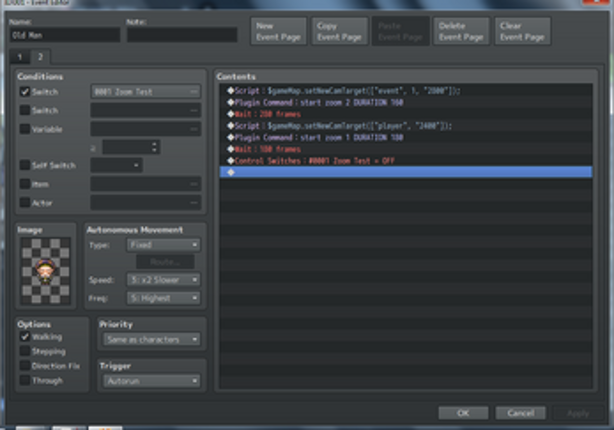Open the Speed dropdown showing x2 Slower
Screen dimensions: 614x430
click(x=163, y=280)
